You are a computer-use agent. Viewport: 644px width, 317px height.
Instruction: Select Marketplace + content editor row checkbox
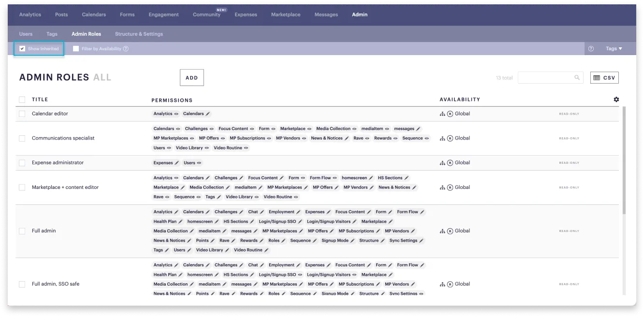click(x=22, y=187)
